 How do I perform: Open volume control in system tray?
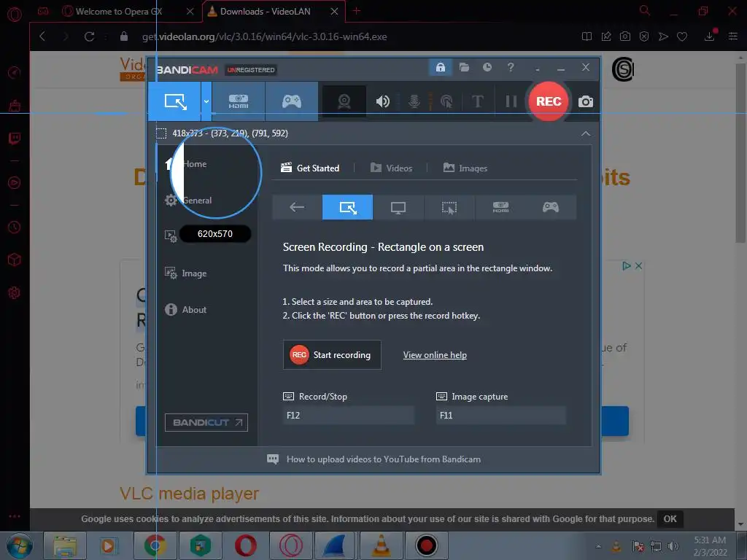tap(673, 545)
